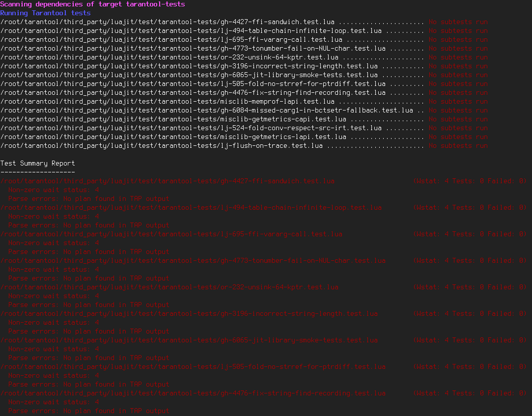Select "No subtests run" on or-232-unsink-64-kptr row
This screenshot has height=416, width=532.
458,57
